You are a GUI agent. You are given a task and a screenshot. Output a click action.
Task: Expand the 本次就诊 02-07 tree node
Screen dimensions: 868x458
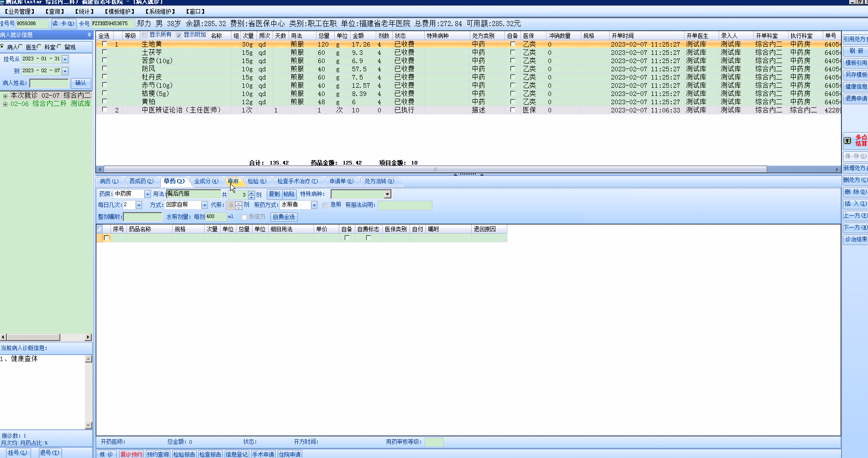point(5,96)
